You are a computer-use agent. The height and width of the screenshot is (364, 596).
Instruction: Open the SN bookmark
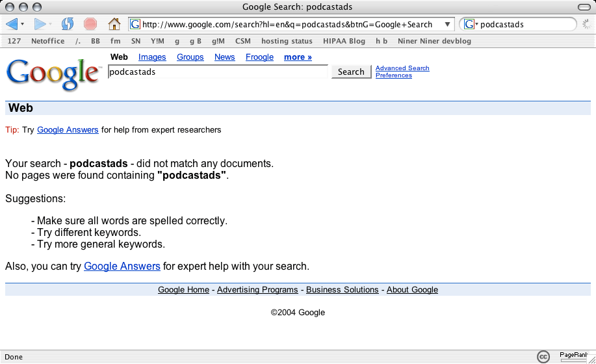(136, 41)
